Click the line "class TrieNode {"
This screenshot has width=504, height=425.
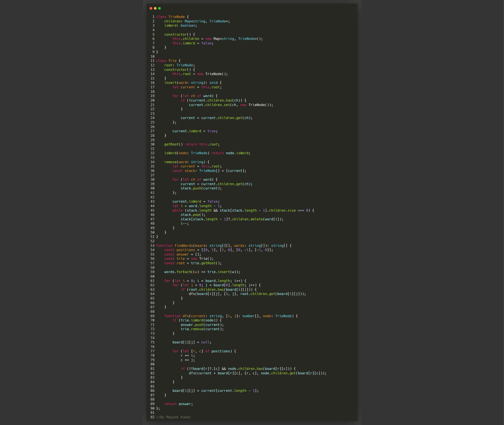172,17
